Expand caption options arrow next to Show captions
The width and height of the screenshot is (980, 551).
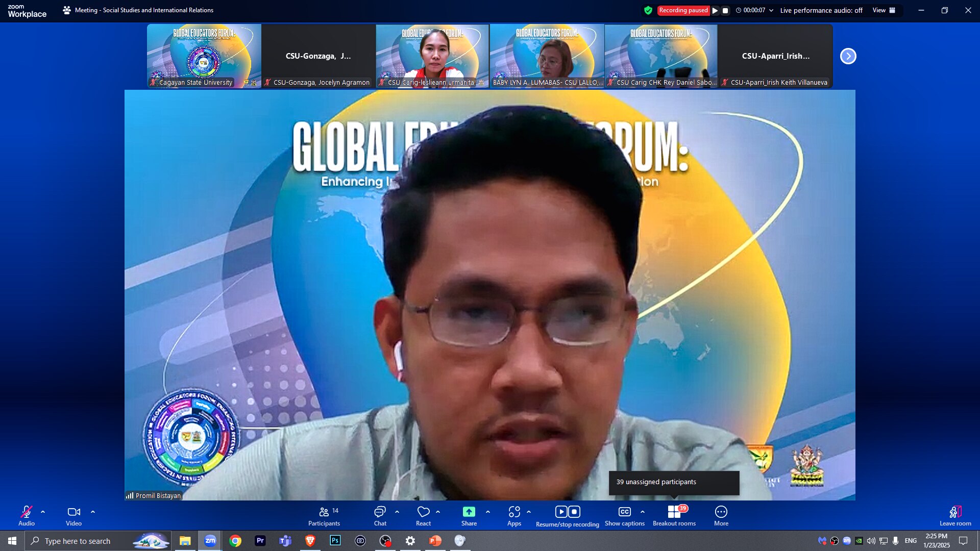[x=643, y=512]
